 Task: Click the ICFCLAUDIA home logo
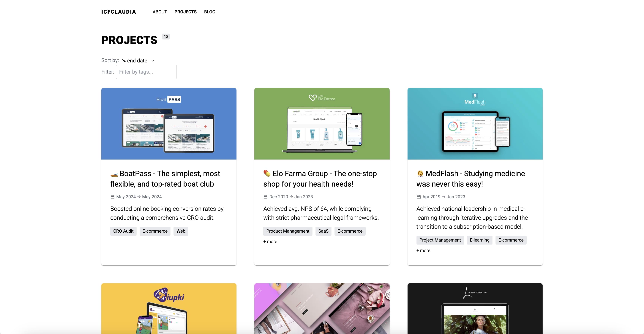tap(118, 12)
